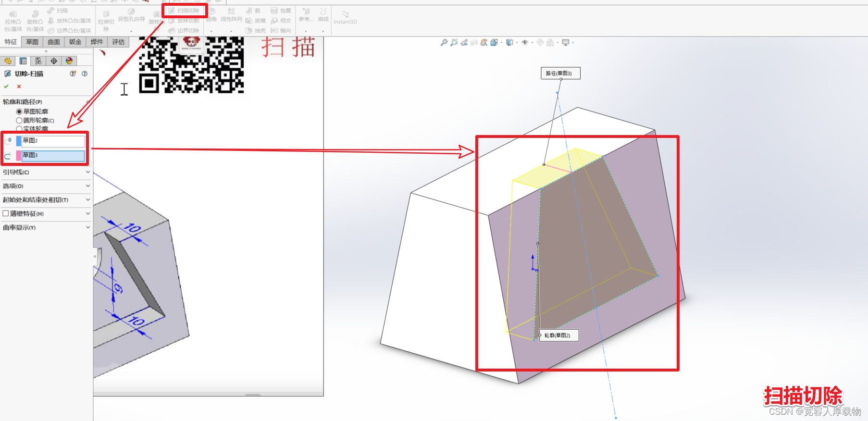
Task: Open the Display Style dropdown arrow
Action: point(517,43)
